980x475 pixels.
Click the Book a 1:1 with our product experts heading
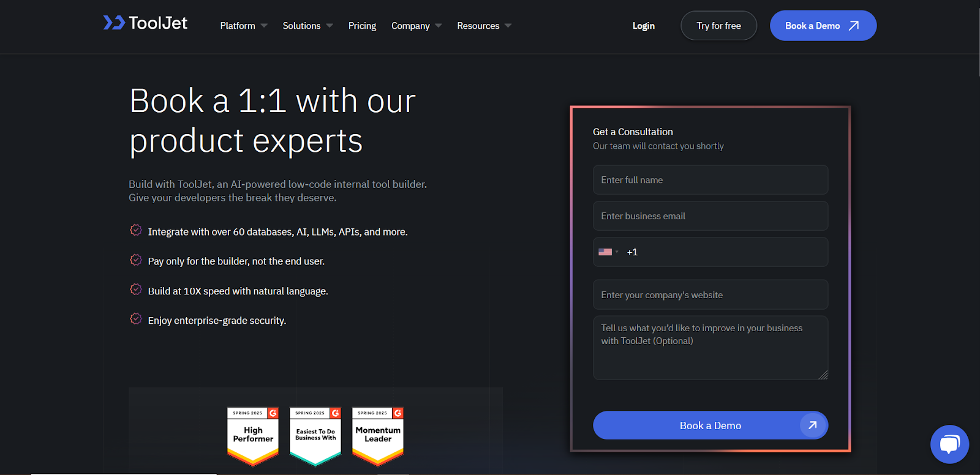(x=273, y=121)
